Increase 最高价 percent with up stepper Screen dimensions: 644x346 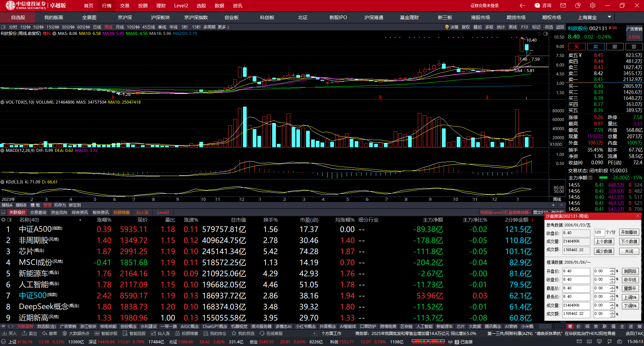coord(612,287)
